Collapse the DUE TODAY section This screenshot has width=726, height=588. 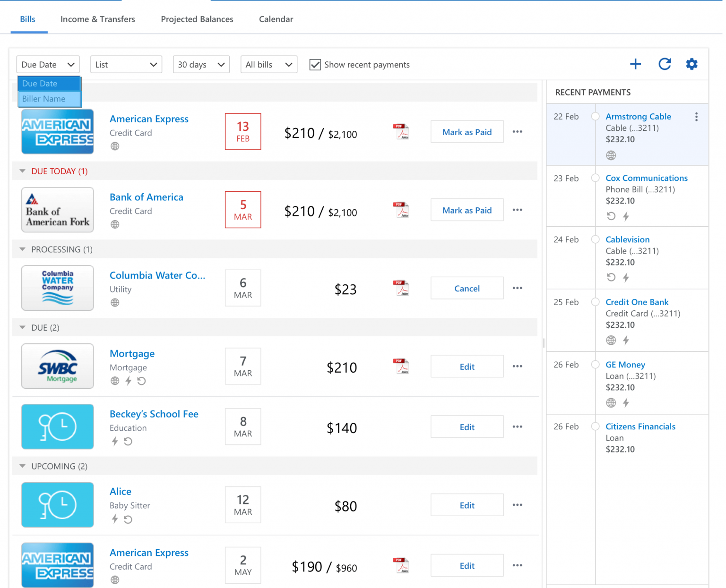pyautogui.click(x=22, y=171)
